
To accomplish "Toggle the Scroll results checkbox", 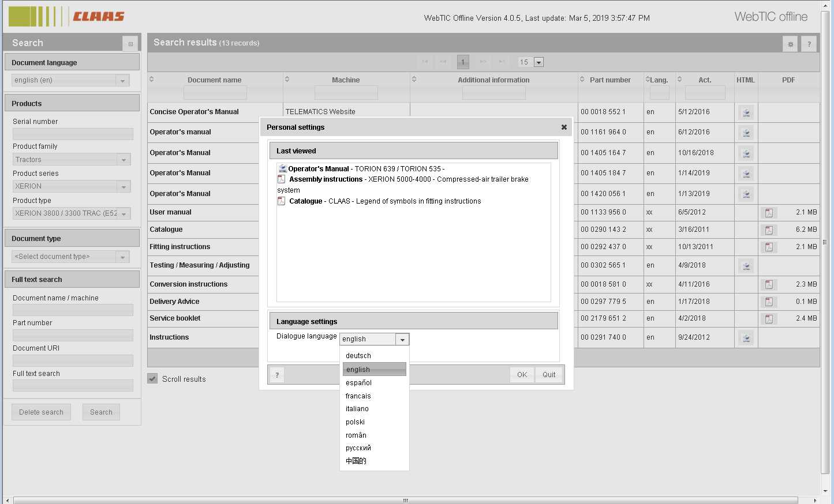I will pos(153,379).
